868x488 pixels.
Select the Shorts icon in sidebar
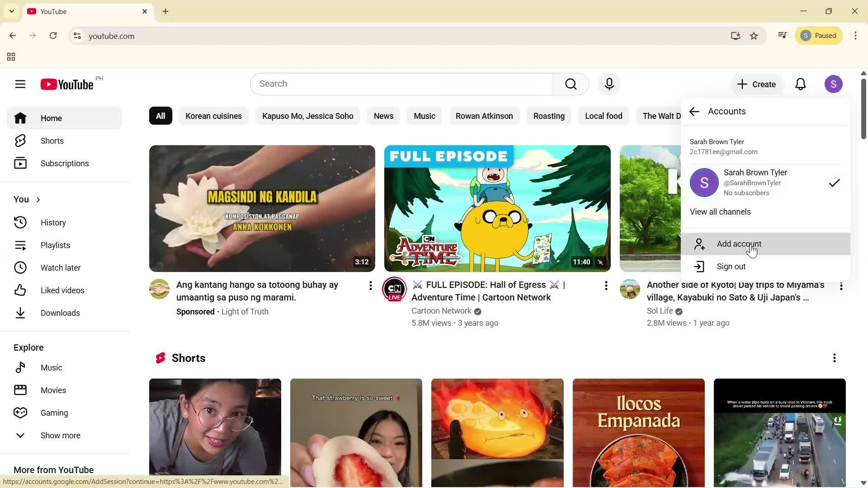21,141
